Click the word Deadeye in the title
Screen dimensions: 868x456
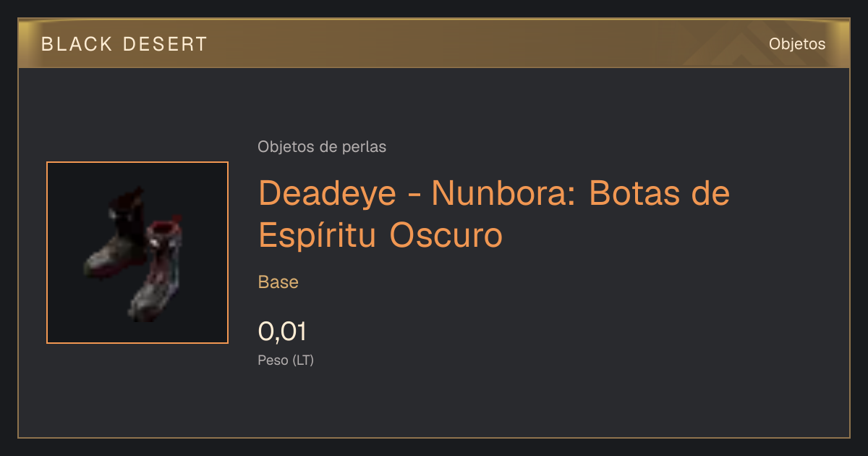pos(338,193)
